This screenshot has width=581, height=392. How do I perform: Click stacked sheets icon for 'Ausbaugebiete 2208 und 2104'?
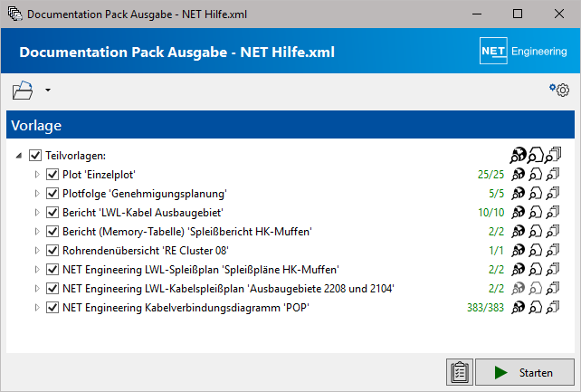tap(553, 289)
